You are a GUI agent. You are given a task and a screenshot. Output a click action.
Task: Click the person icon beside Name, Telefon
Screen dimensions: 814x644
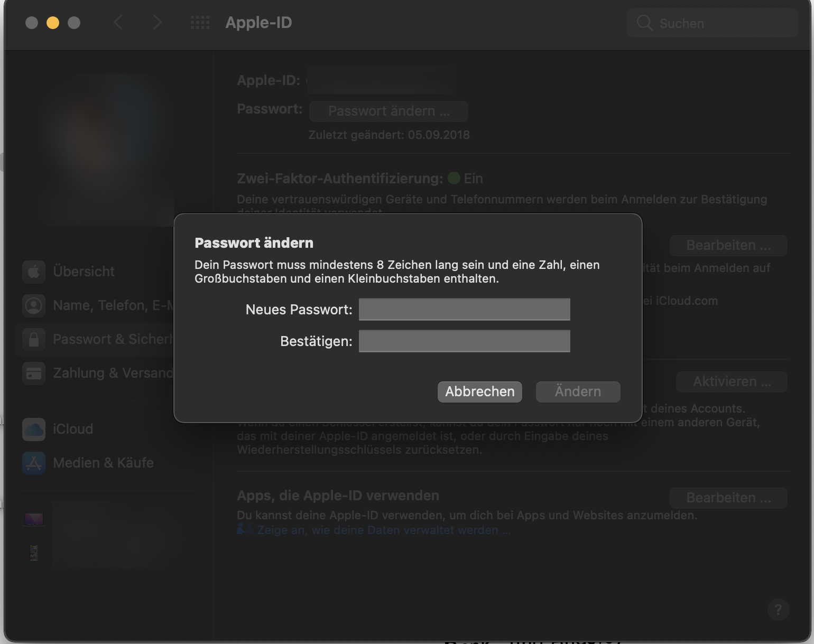[34, 305]
